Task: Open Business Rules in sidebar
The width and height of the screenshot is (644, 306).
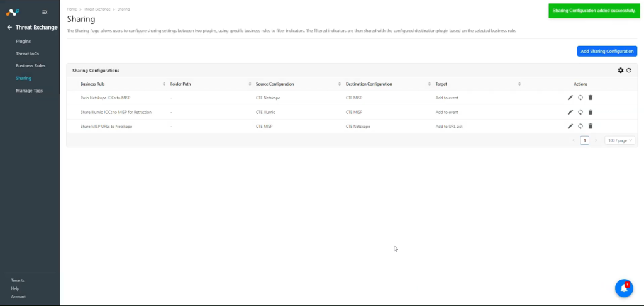Action: point(30,66)
